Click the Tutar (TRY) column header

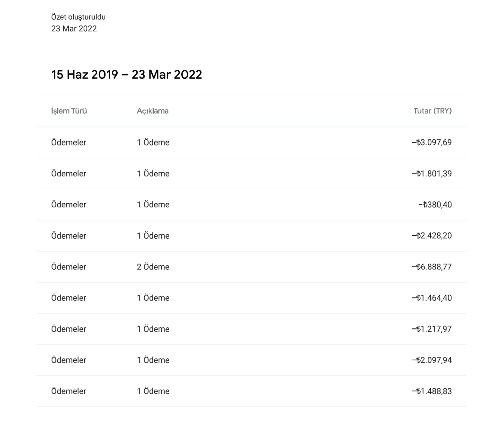[x=432, y=111]
